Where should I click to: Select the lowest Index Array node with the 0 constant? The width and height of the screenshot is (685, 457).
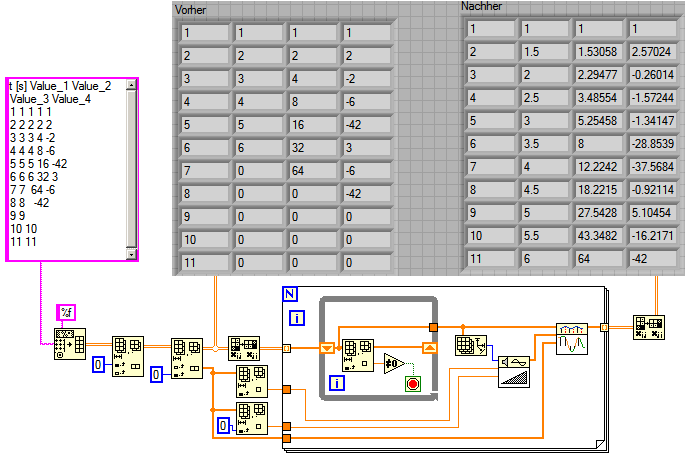[252, 418]
